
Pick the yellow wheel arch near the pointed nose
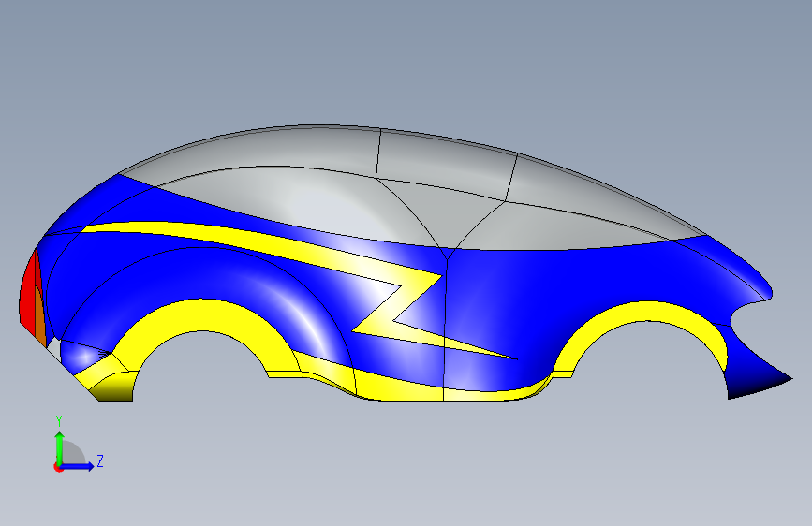[x=647, y=313]
